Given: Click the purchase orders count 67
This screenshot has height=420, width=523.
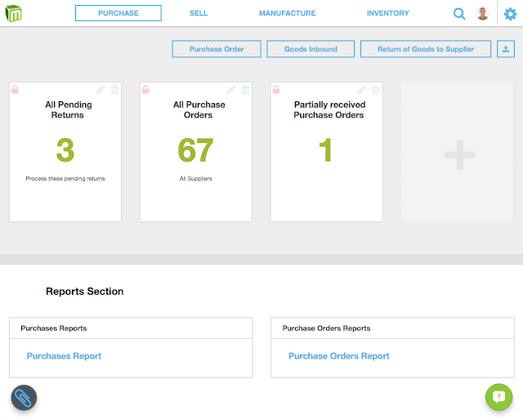Looking at the screenshot, I should 195,150.
